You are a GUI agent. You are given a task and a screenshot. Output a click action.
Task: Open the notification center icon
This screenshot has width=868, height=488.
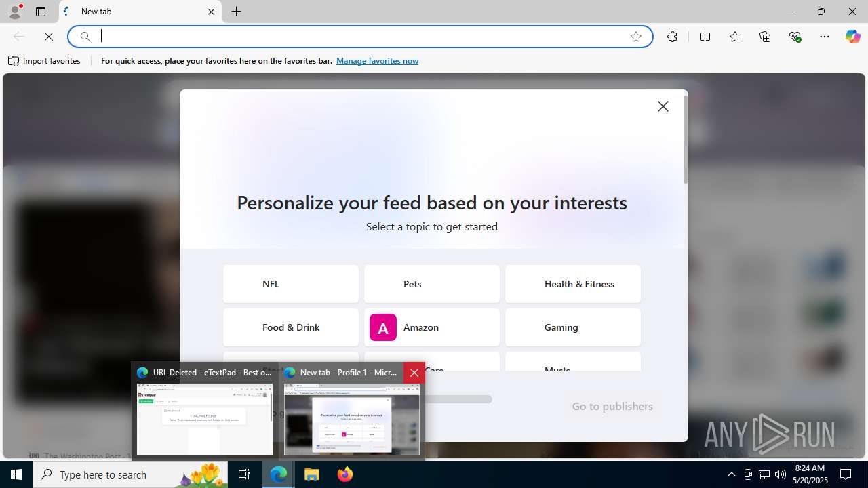[x=846, y=474]
